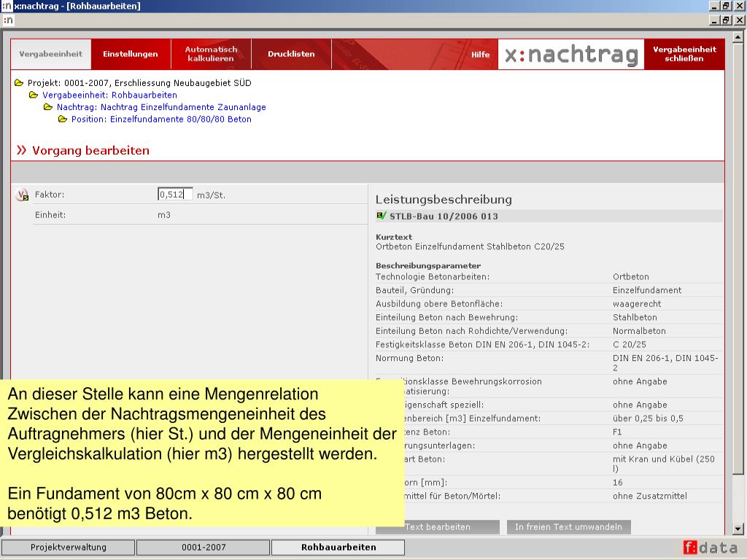This screenshot has width=747, height=560.
Task: Select Automatisch kalkulieren
Action: coord(211,54)
